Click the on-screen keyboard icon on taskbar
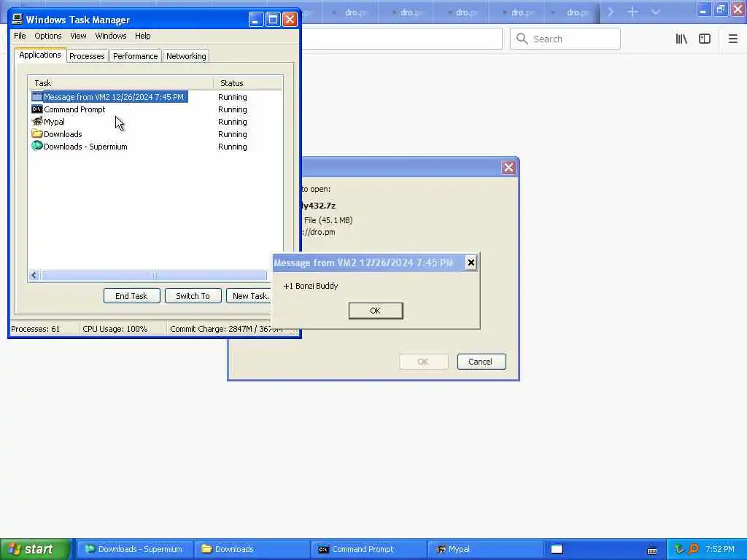747x560 pixels. pyautogui.click(x=652, y=551)
